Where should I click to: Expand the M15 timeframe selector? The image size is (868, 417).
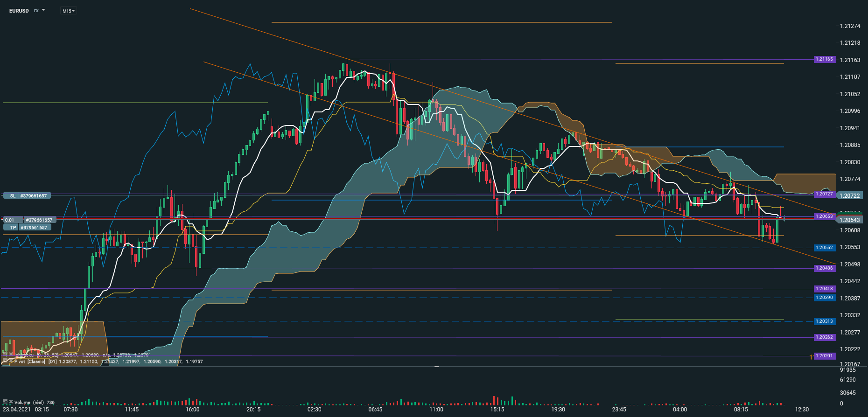point(69,11)
